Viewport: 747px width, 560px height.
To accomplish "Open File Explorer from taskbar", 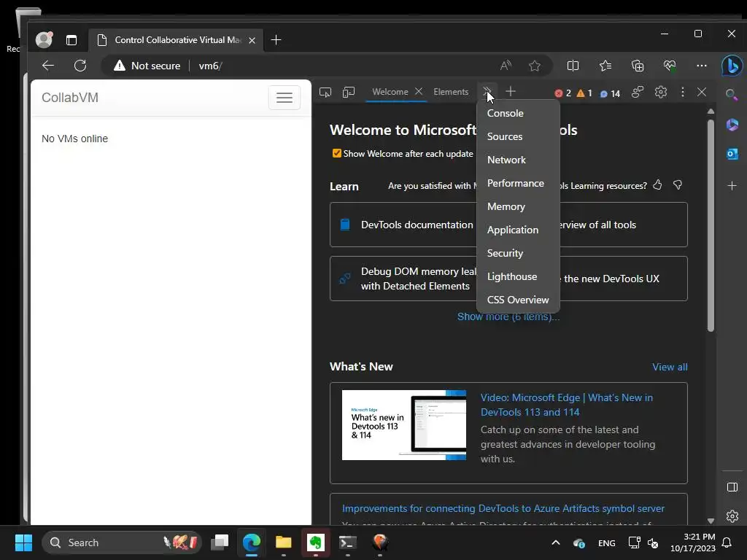I will coord(284,542).
